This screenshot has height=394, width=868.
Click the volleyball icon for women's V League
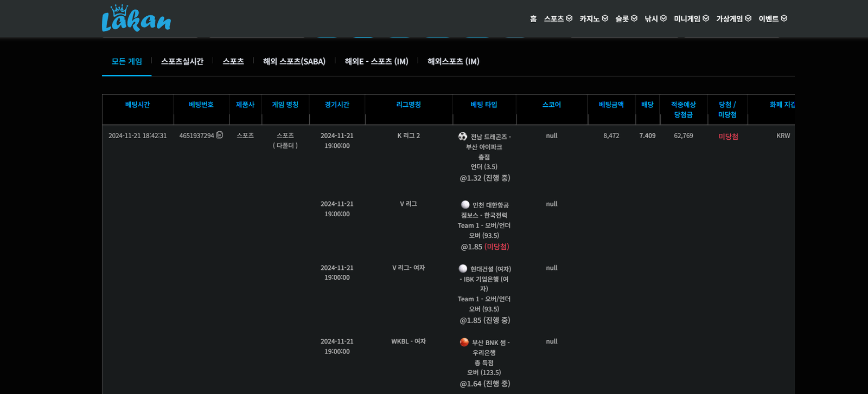coord(463,269)
